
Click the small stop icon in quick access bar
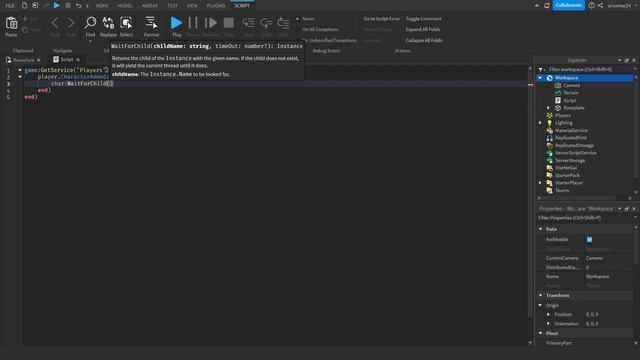click(68, 5)
